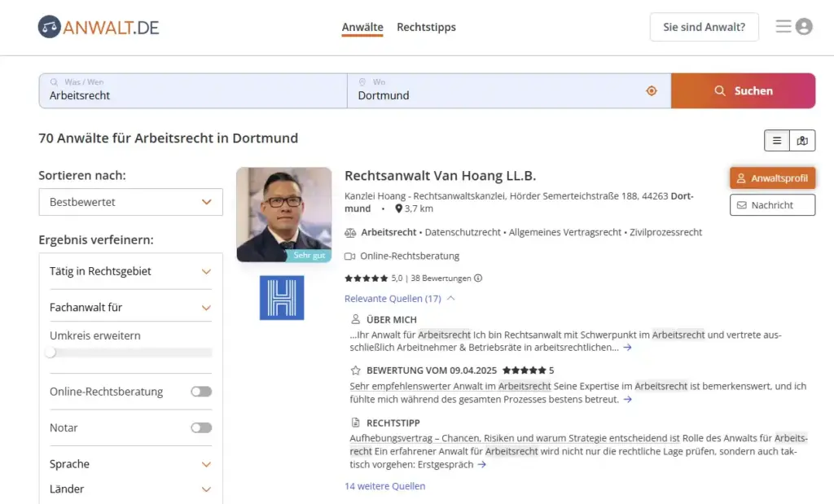This screenshot has height=504, width=834.
Task: Switch to map view icon
Action: [x=802, y=141]
